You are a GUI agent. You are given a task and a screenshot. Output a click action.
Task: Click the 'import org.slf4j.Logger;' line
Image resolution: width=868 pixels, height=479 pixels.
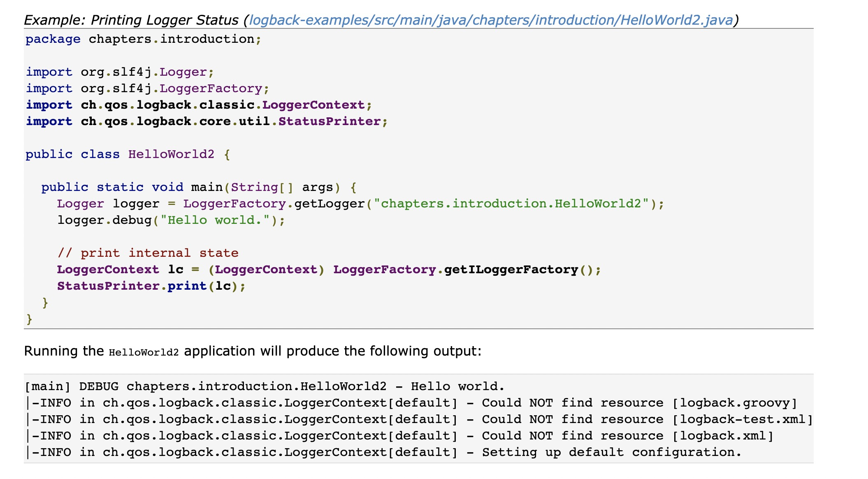[120, 72]
